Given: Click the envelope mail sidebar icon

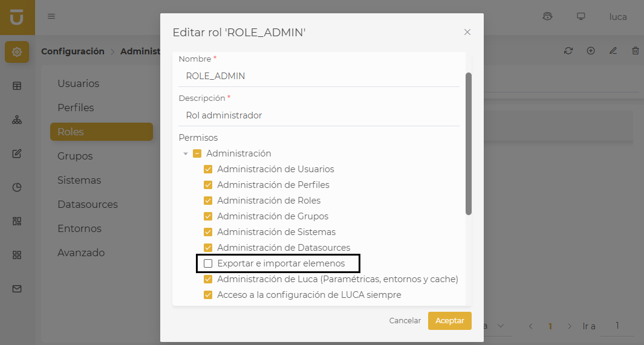Looking at the screenshot, I should click(17, 289).
